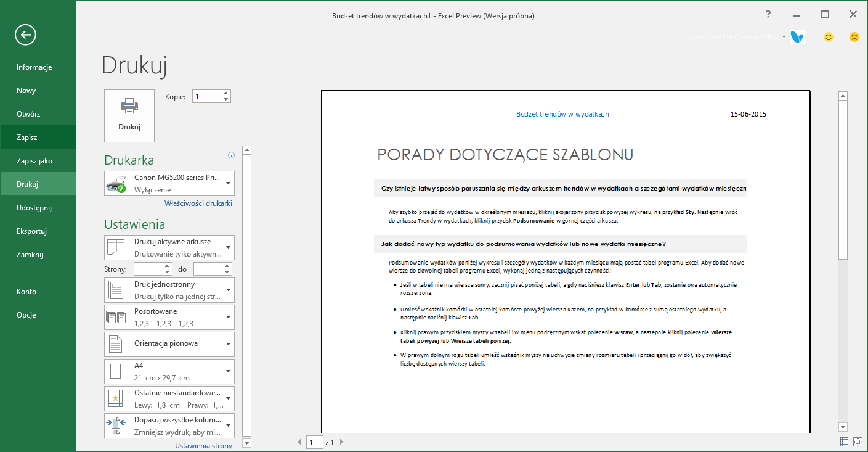Viewport: 868px width, 452px height.
Task: Open printer info icon next to Drukarka
Action: point(232,155)
